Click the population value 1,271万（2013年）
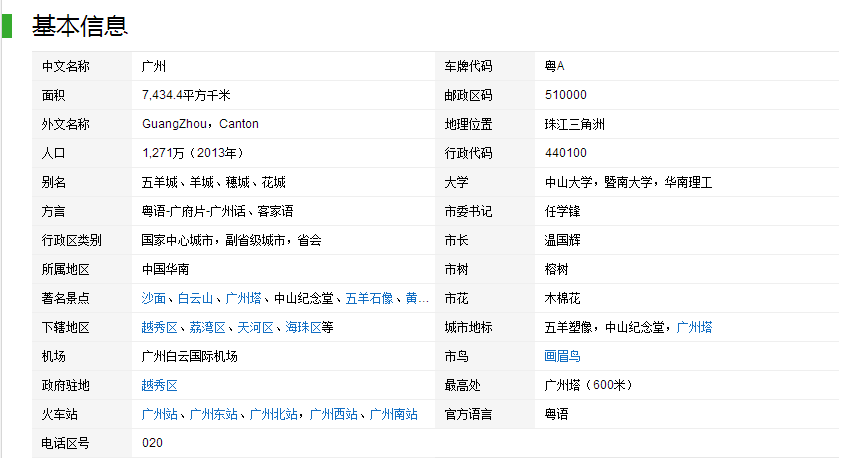 (x=193, y=153)
